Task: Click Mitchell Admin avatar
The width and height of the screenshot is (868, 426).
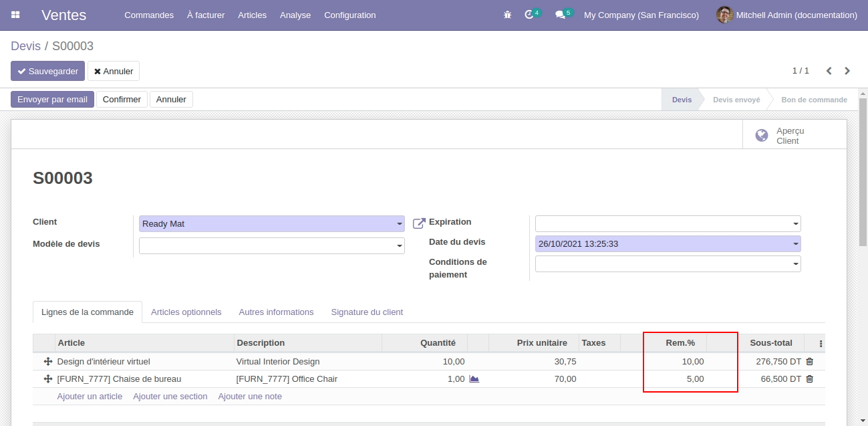Action: 724,15
